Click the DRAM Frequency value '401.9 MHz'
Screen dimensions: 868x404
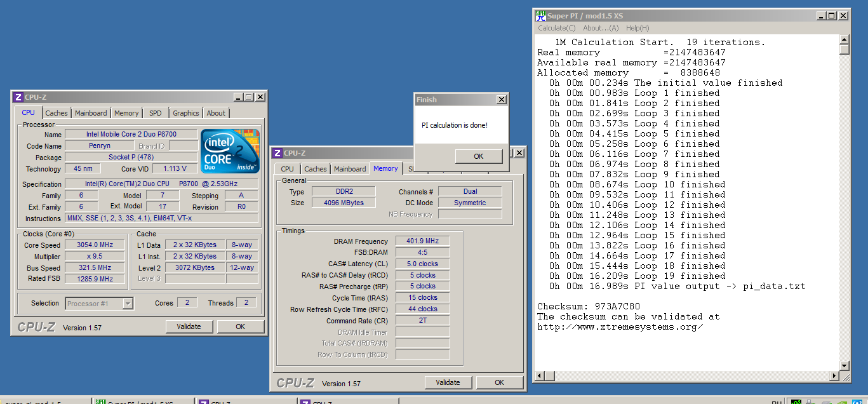pos(422,241)
